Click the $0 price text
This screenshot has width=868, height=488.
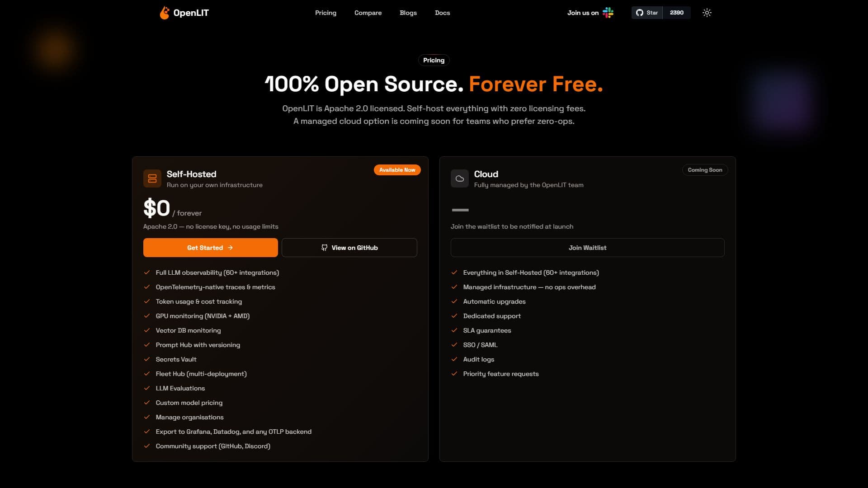coord(156,208)
